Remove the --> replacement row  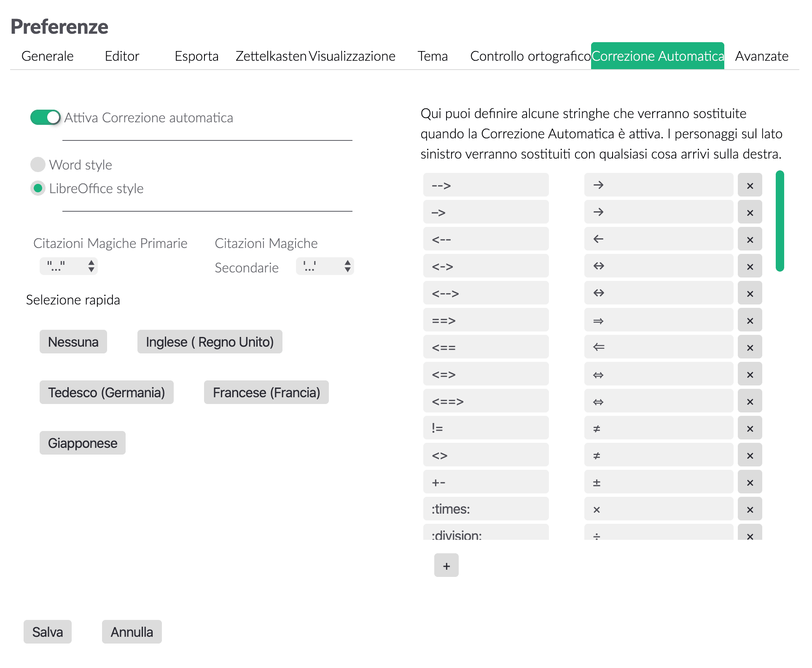[750, 185]
